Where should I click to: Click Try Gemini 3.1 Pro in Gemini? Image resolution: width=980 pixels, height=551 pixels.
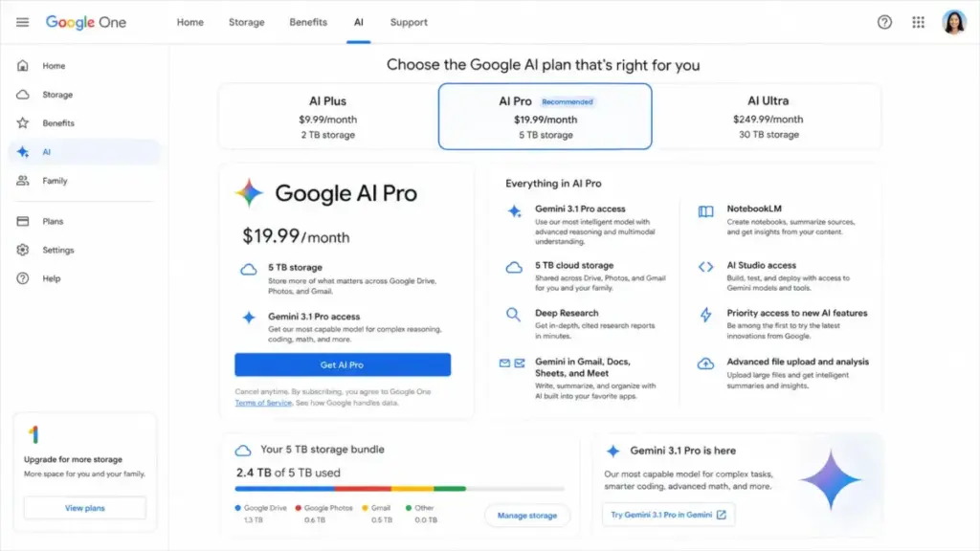(668, 515)
